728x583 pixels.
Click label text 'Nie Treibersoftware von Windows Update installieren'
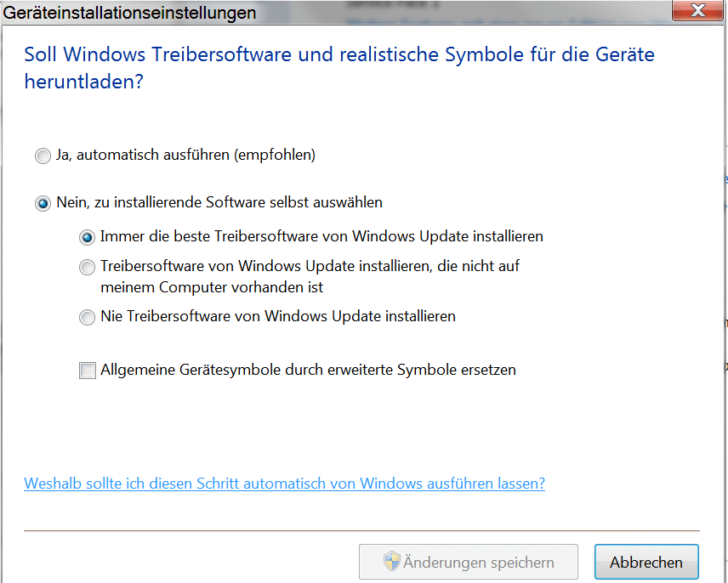[x=278, y=316]
